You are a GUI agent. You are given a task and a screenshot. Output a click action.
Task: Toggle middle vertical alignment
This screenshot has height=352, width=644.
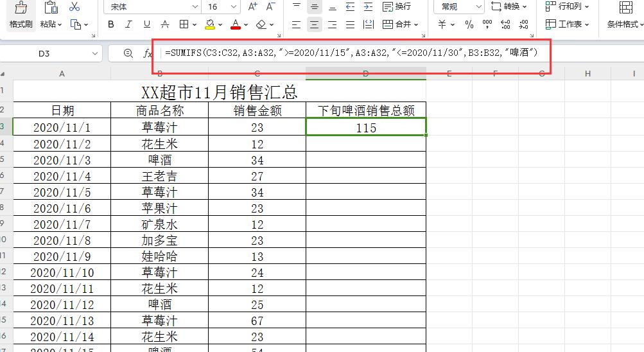click(x=314, y=6)
